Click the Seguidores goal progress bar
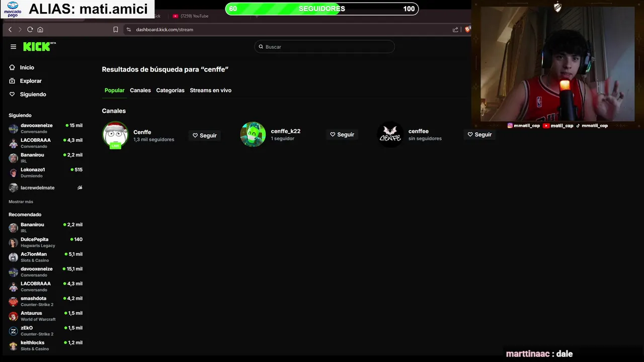 [322, 9]
